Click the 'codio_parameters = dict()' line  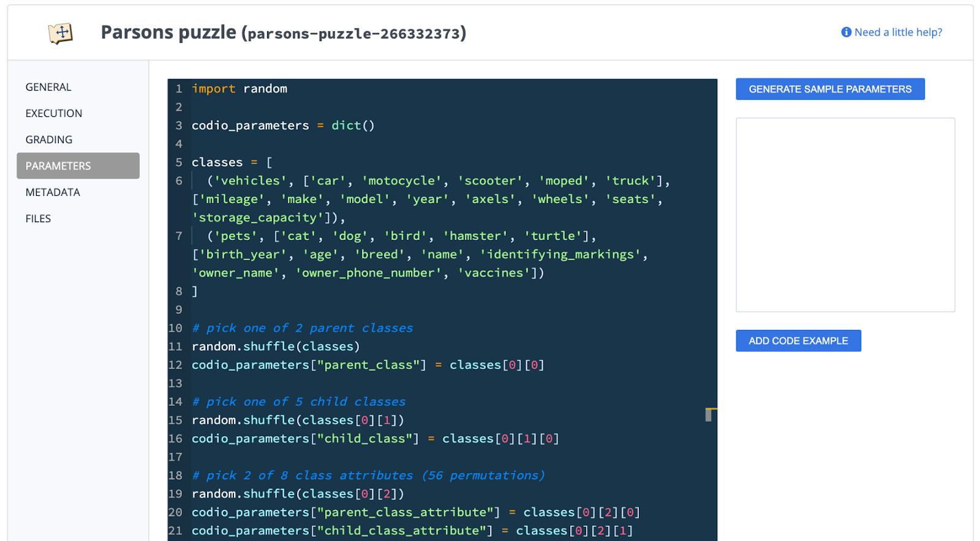pyautogui.click(x=282, y=125)
